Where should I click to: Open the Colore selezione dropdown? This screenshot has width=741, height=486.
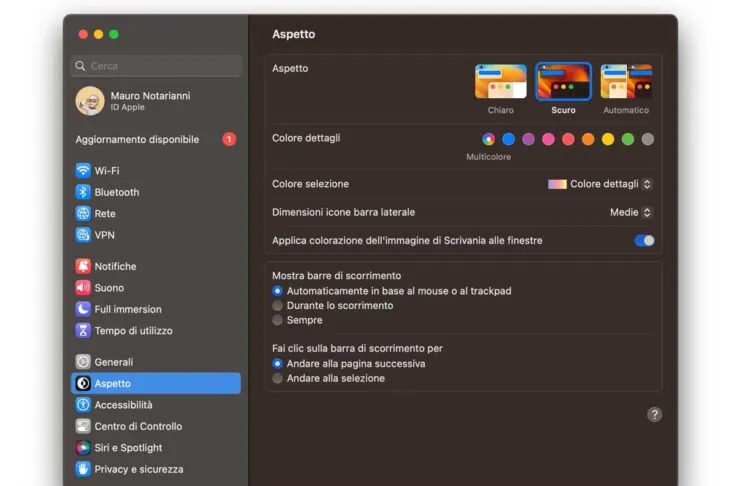coord(600,184)
